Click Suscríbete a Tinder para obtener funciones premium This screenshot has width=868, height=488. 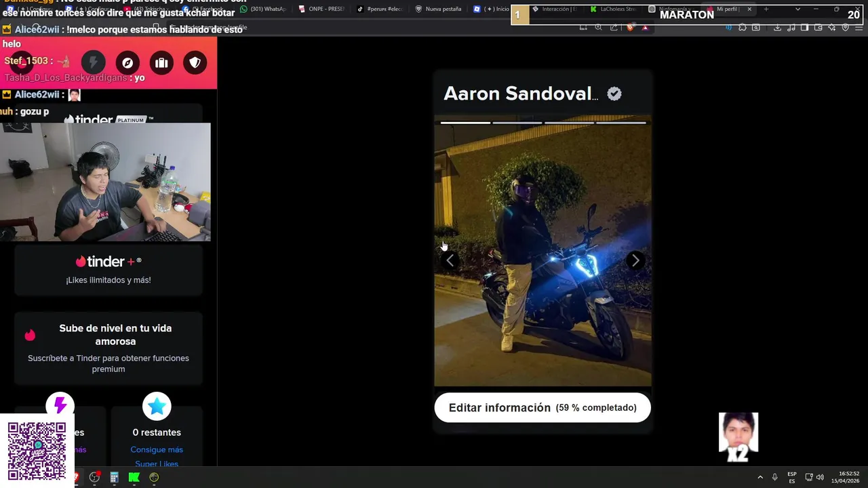coord(108,364)
